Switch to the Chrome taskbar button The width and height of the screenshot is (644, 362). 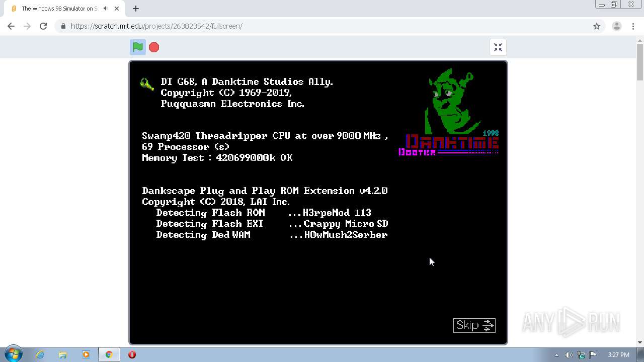tap(109, 354)
